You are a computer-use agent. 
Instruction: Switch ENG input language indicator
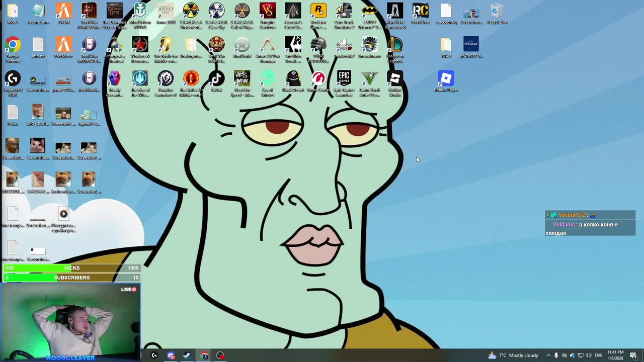(x=598, y=355)
